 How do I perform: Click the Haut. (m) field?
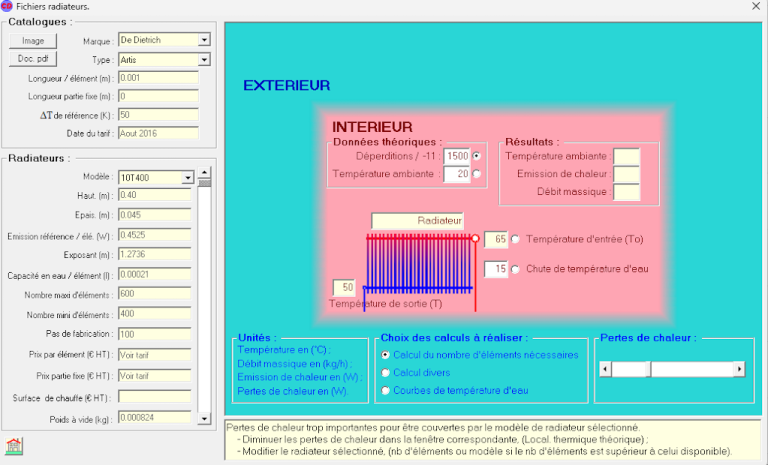(x=155, y=195)
